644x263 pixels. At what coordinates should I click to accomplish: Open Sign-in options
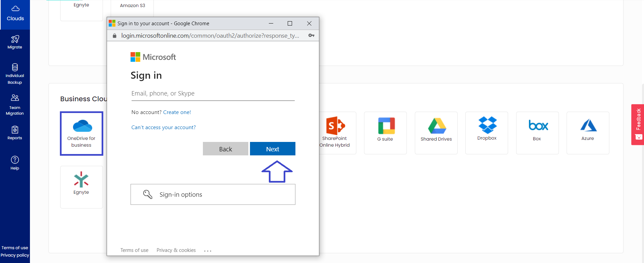pos(213,194)
